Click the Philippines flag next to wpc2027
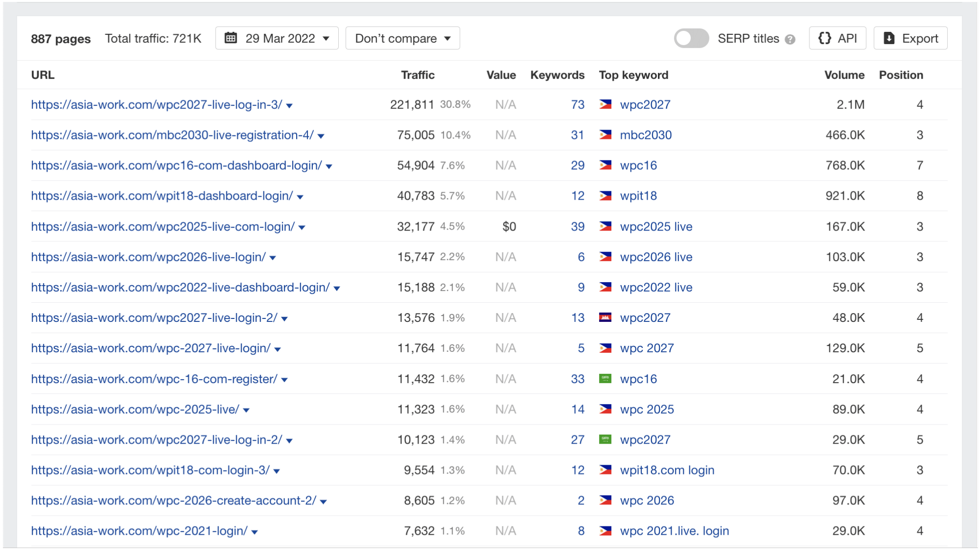The image size is (980, 551). pyautogui.click(x=605, y=104)
